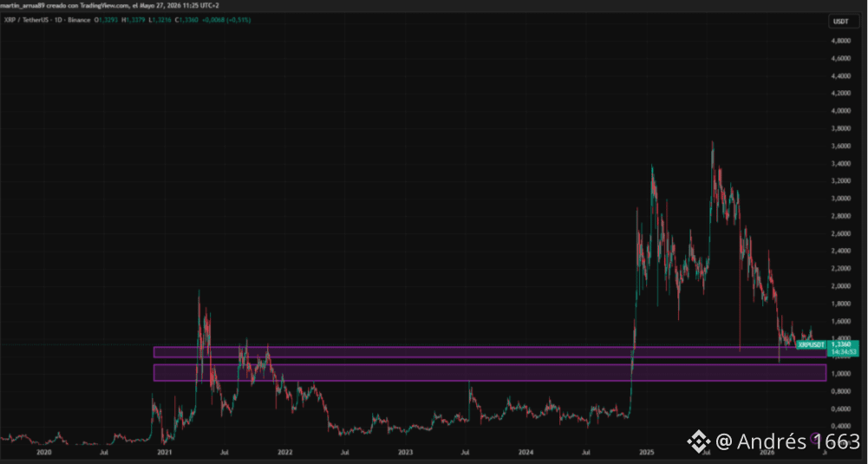The width and height of the screenshot is (868, 464).
Task: Click the 2,8000 price axis label
Action: point(841,216)
